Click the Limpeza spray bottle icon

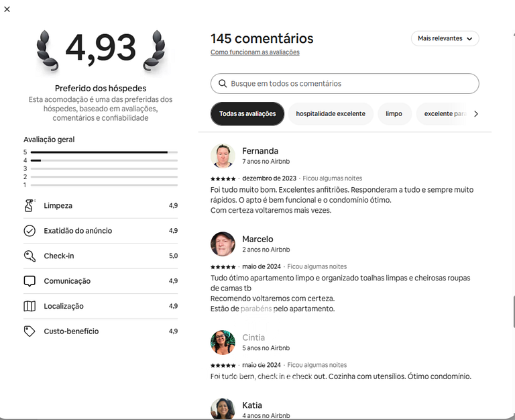click(x=30, y=206)
